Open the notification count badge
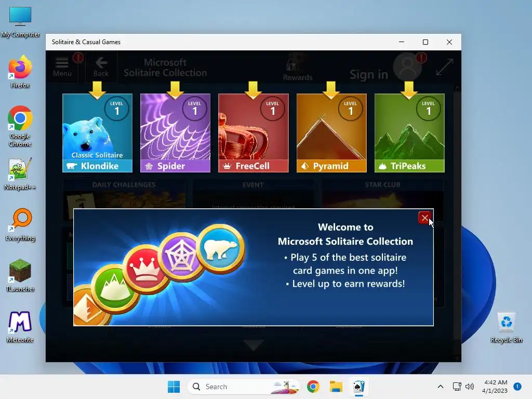 (517, 386)
